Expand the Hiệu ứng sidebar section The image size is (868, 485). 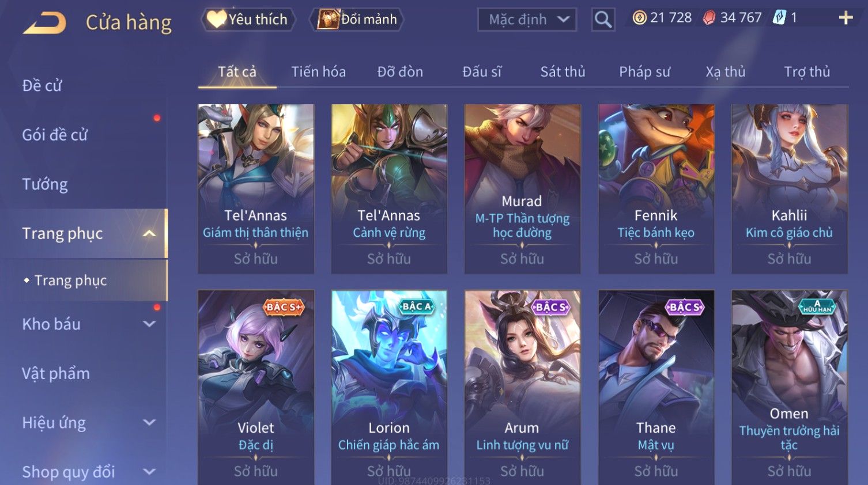click(149, 422)
